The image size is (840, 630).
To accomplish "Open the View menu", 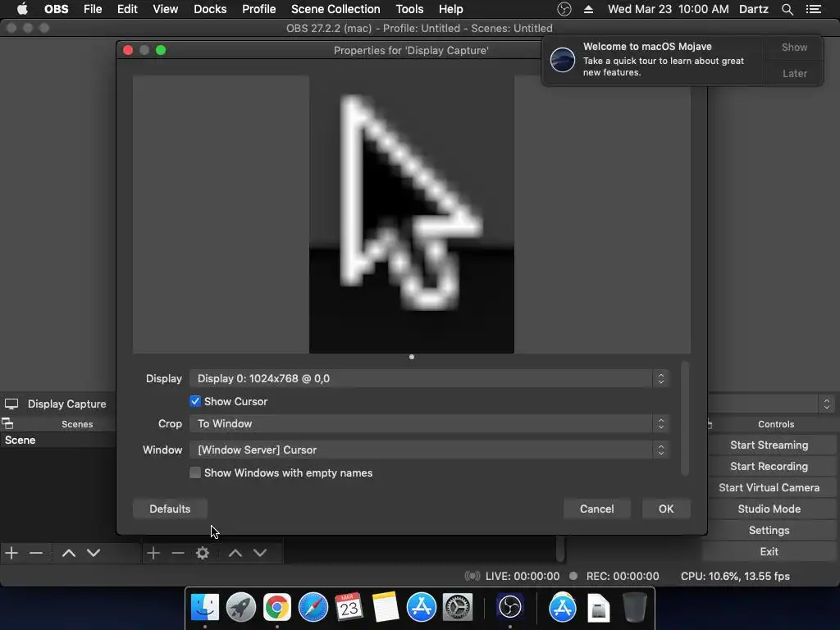I will pos(166,9).
